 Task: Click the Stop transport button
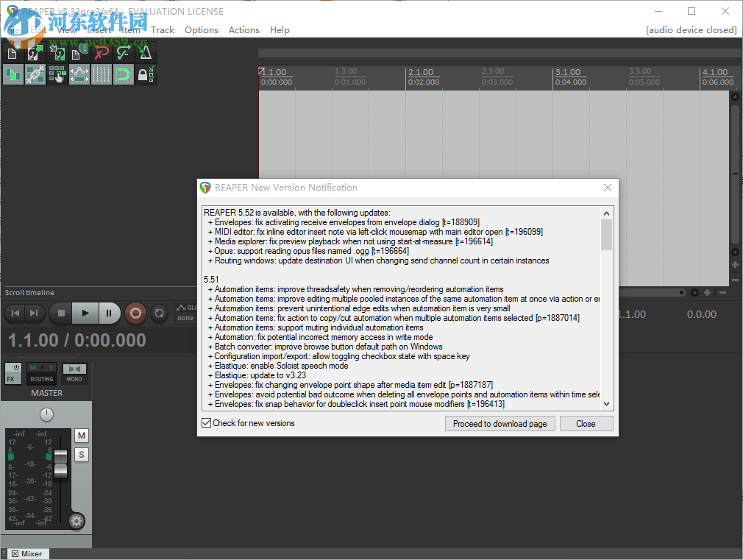[60, 313]
